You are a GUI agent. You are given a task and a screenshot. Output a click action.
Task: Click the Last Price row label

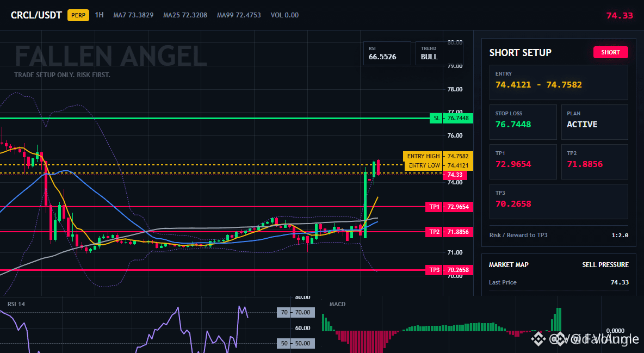coord(503,282)
